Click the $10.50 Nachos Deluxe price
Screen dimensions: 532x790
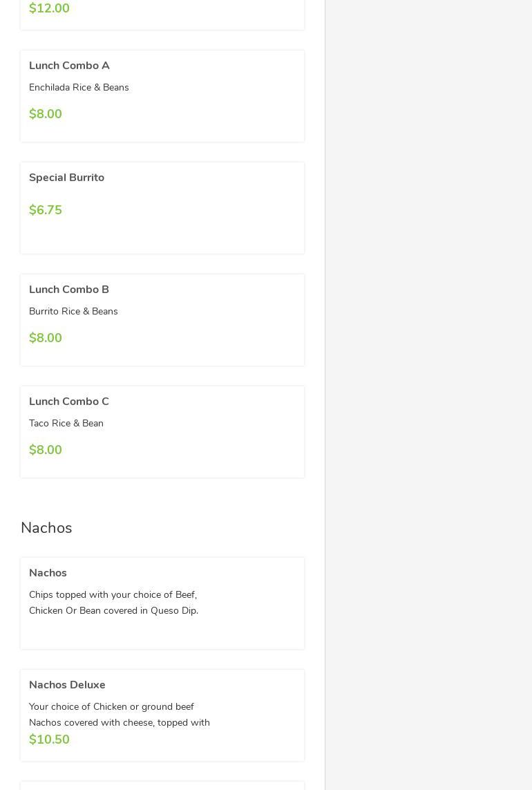click(x=49, y=740)
